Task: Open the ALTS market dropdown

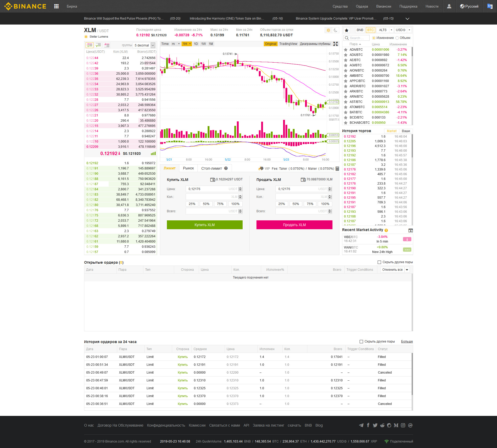Action: click(x=385, y=30)
